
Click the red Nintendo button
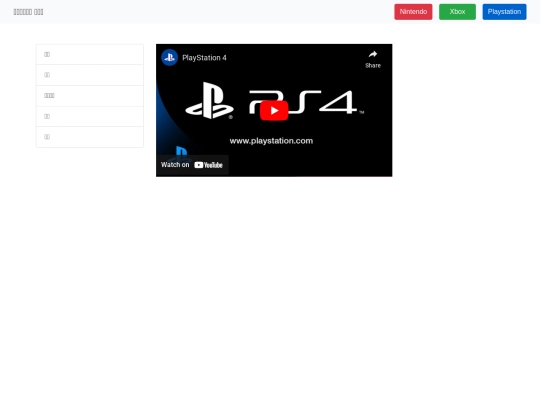(x=413, y=12)
